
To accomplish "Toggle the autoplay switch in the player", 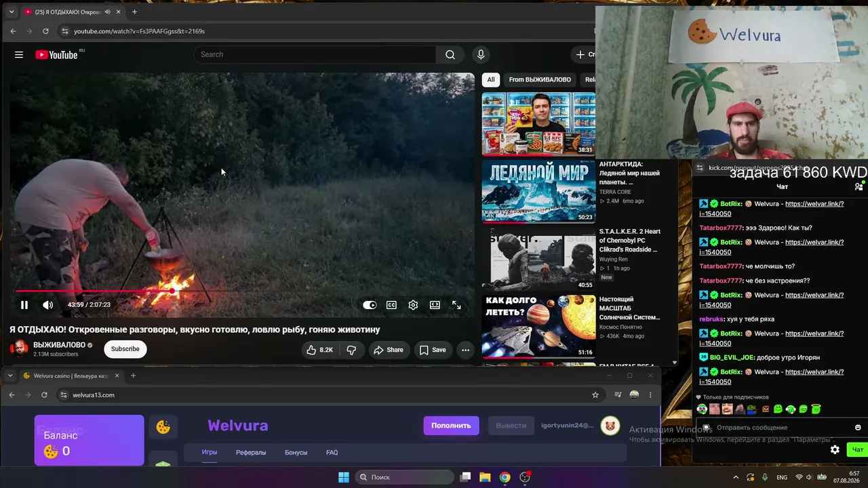I will [x=370, y=305].
